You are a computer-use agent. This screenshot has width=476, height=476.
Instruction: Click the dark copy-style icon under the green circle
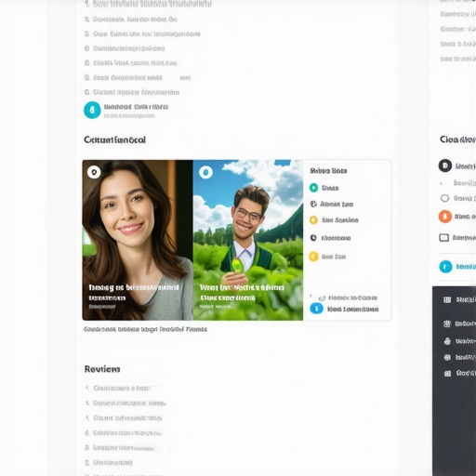[313, 204]
